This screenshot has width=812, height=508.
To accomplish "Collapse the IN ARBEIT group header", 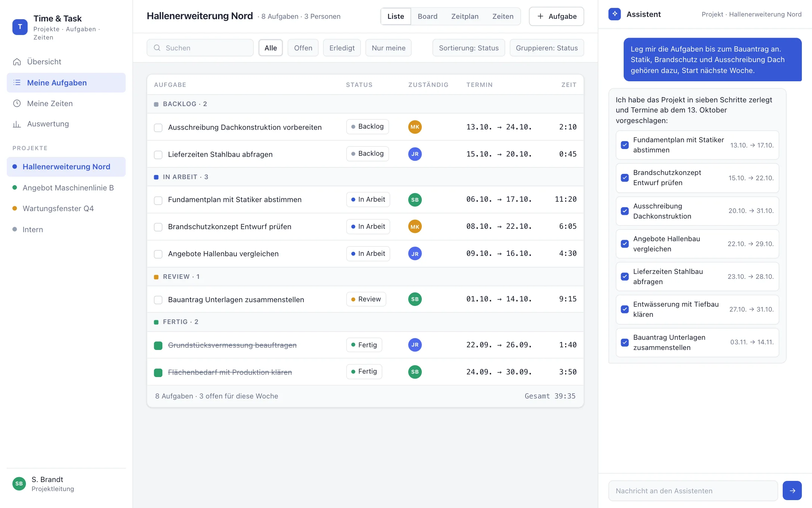I will [x=365, y=177].
